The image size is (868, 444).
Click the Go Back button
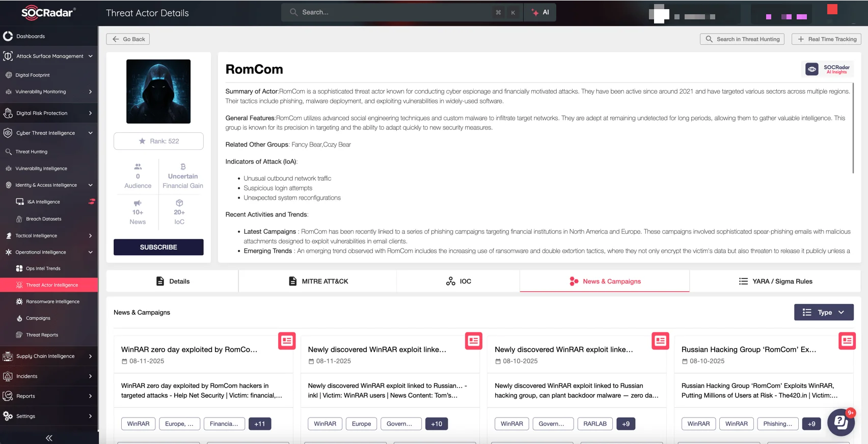point(128,39)
